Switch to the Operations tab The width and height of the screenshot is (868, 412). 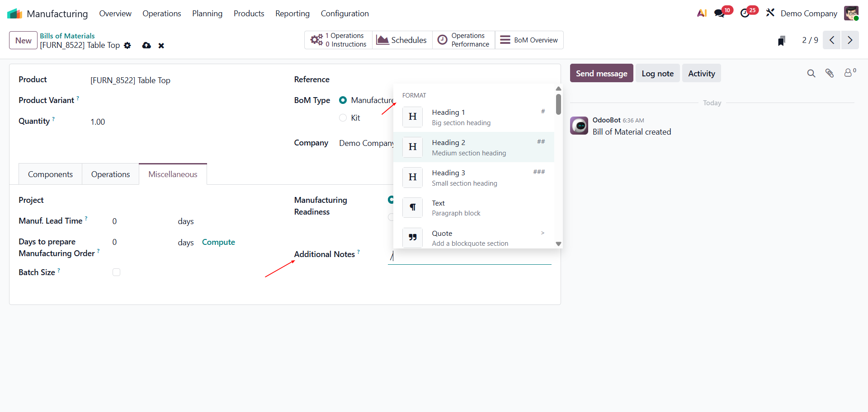pos(110,174)
